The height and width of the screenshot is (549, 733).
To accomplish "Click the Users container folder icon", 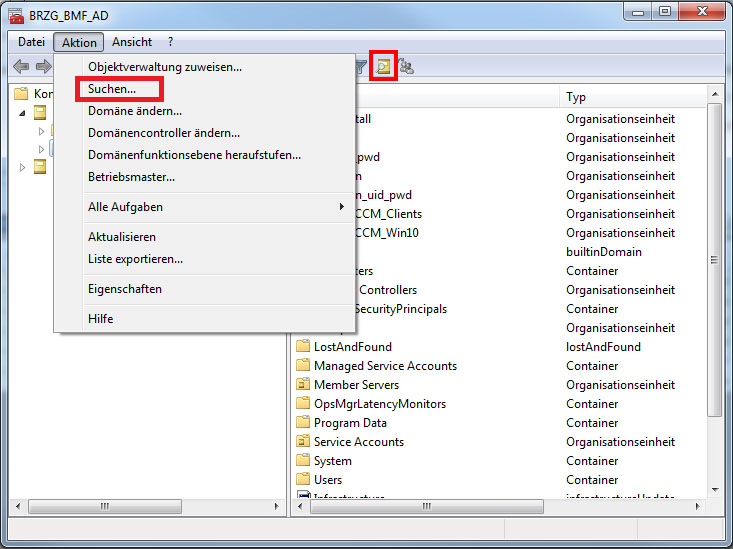I will pos(304,480).
